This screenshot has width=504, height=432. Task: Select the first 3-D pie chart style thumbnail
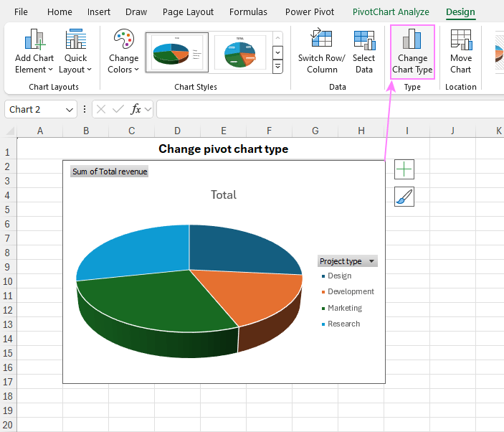pos(177,52)
